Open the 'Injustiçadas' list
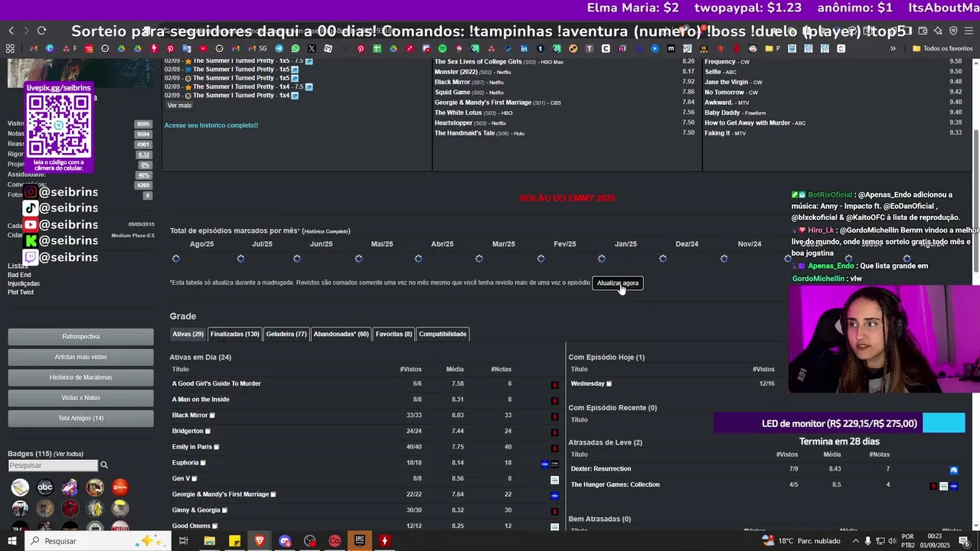The width and height of the screenshot is (980, 551). pyautogui.click(x=24, y=284)
